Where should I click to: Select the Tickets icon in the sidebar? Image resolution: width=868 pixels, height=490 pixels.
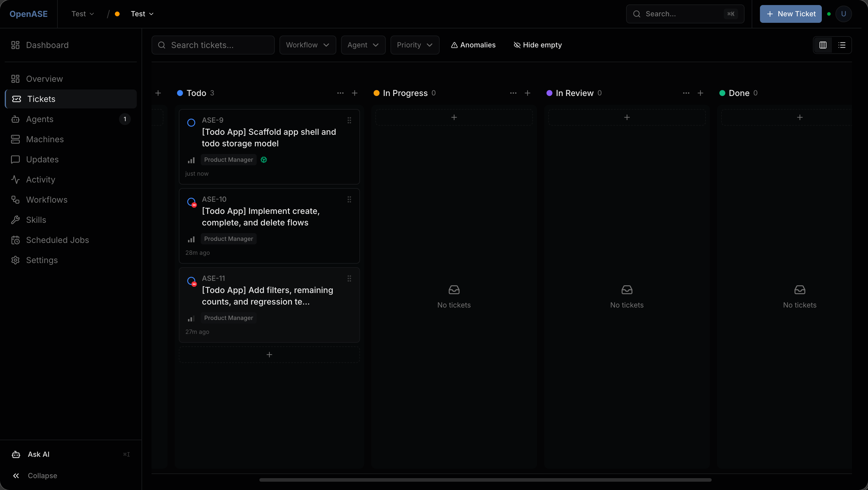(16, 99)
